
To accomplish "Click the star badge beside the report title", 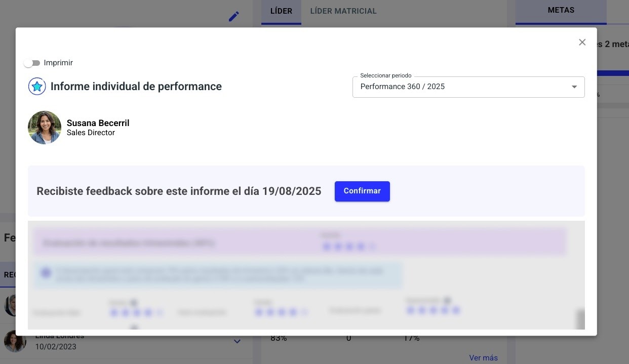I will [x=37, y=87].
